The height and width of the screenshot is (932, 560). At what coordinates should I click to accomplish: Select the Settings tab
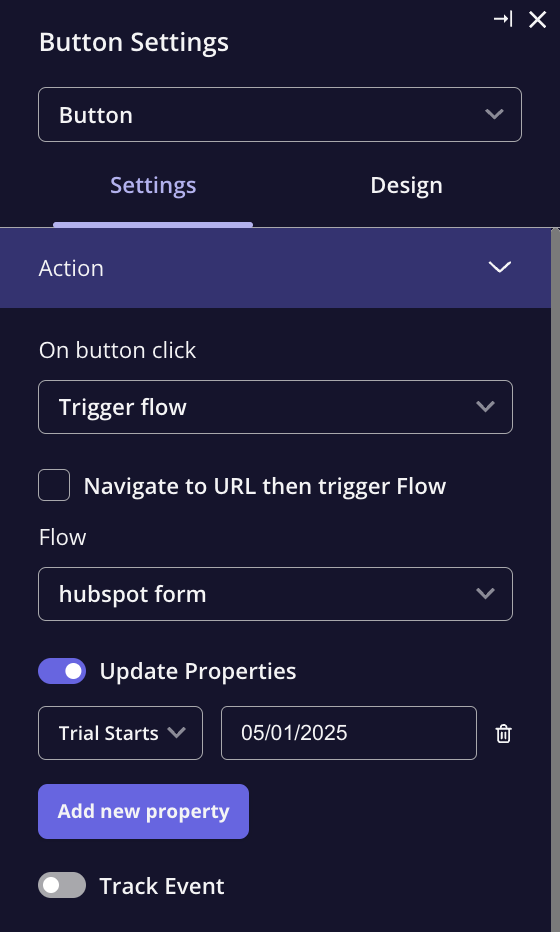tap(153, 185)
